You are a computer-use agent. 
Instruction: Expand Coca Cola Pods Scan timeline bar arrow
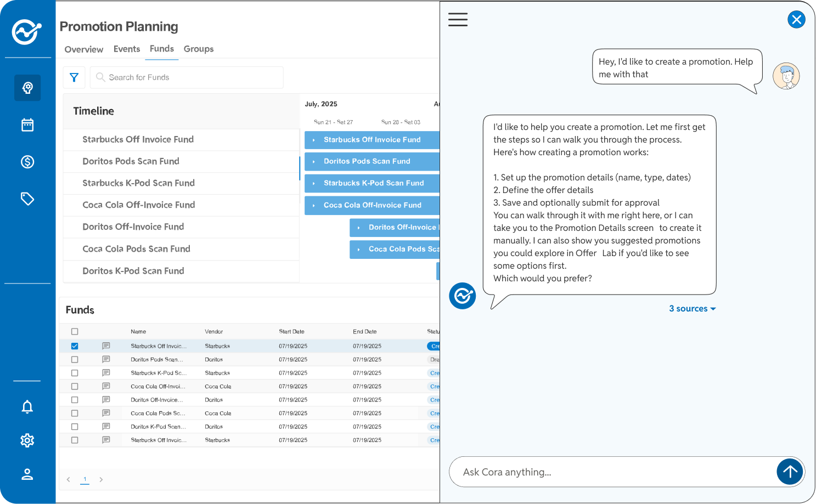click(358, 249)
